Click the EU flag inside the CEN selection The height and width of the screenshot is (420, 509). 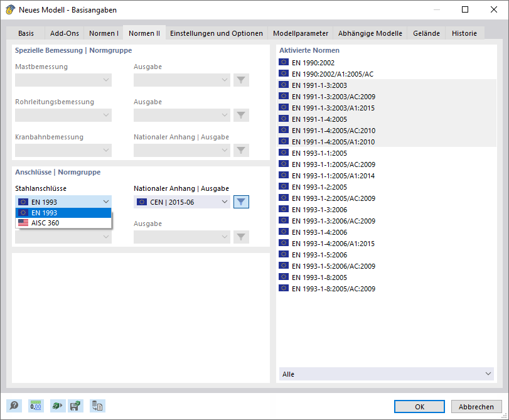(141, 202)
